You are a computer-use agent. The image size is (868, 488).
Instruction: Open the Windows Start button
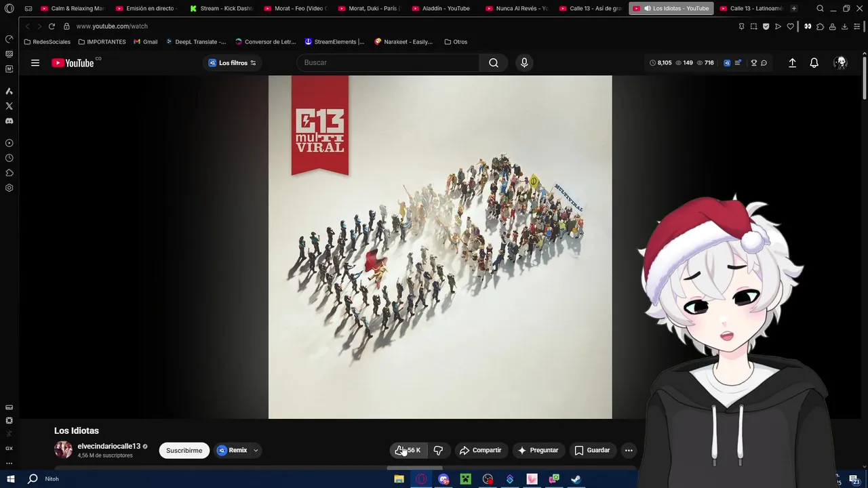click(x=10, y=479)
